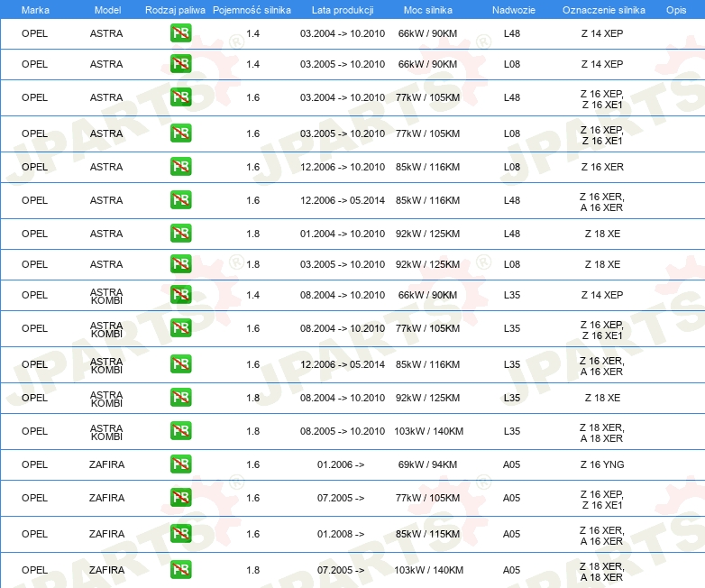Click the Rodzaj paliwa column header

(175, 10)
